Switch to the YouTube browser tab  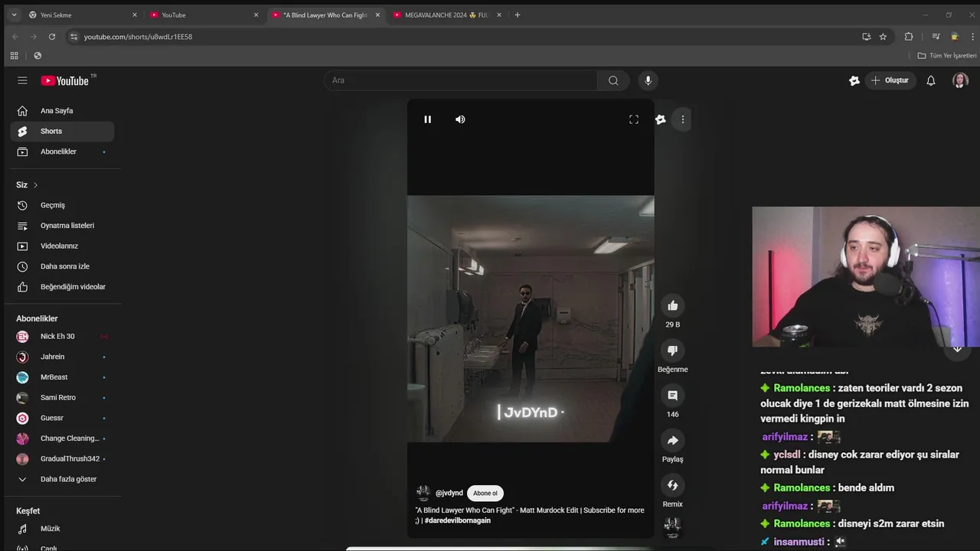point(204,15)
